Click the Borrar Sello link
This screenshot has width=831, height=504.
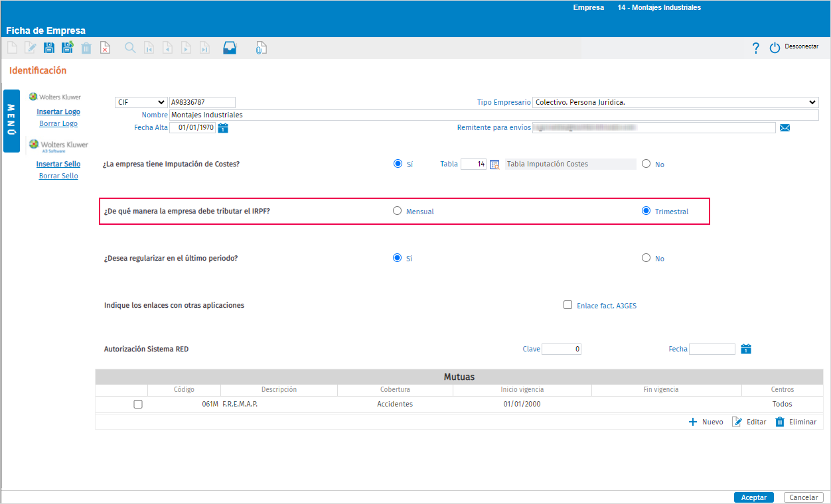tap(58, 176)
